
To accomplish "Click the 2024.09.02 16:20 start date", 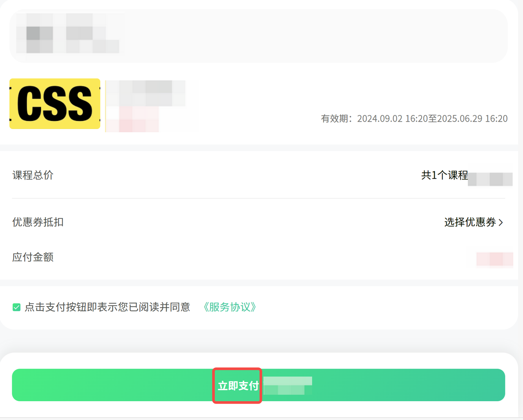I will [392, 119].
